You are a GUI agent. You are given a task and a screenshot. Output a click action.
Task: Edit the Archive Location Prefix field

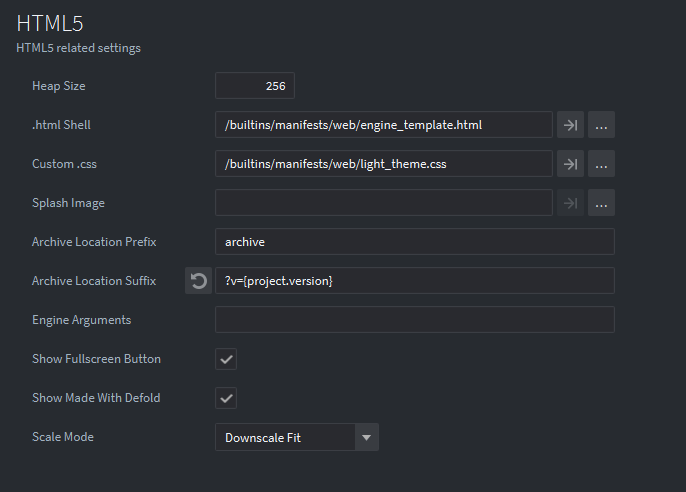(415, 242)
